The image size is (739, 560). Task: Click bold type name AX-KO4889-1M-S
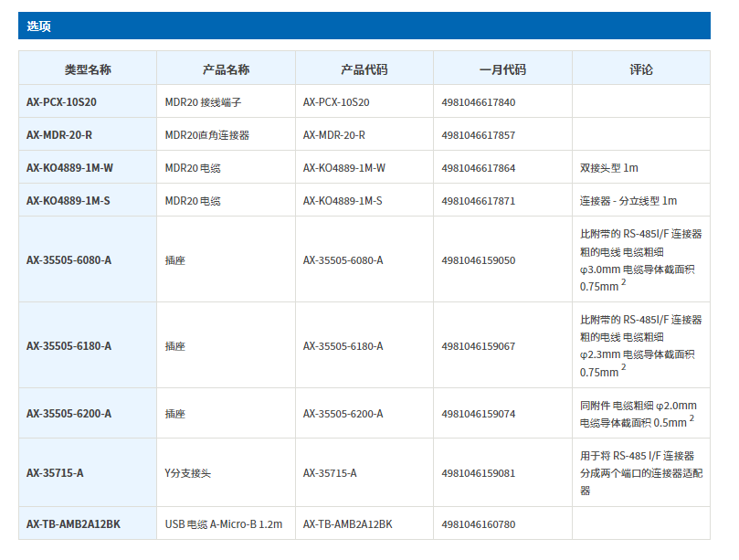68,201
